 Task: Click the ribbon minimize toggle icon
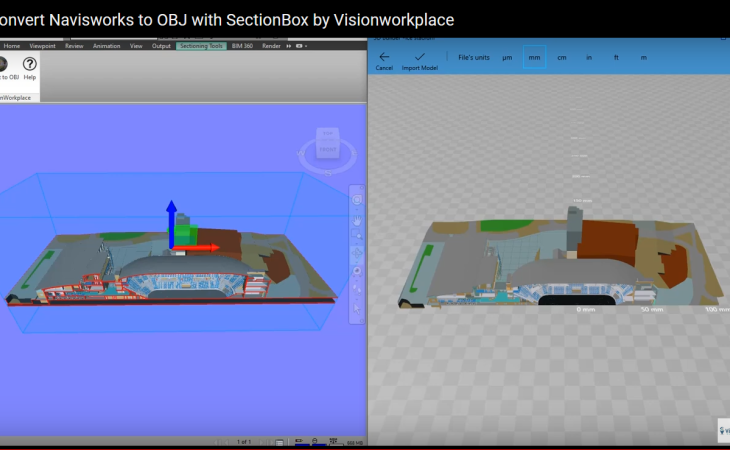click(x=299, y=46)
